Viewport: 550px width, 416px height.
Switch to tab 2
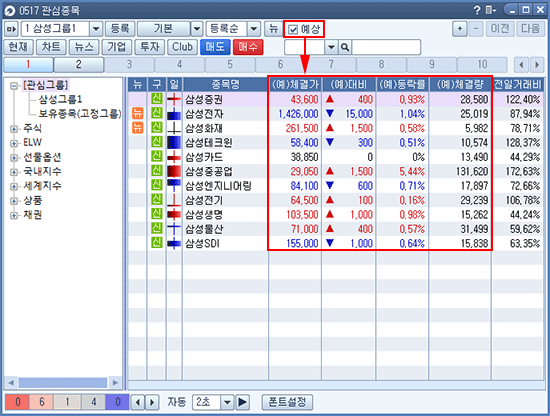click(79, 65)
